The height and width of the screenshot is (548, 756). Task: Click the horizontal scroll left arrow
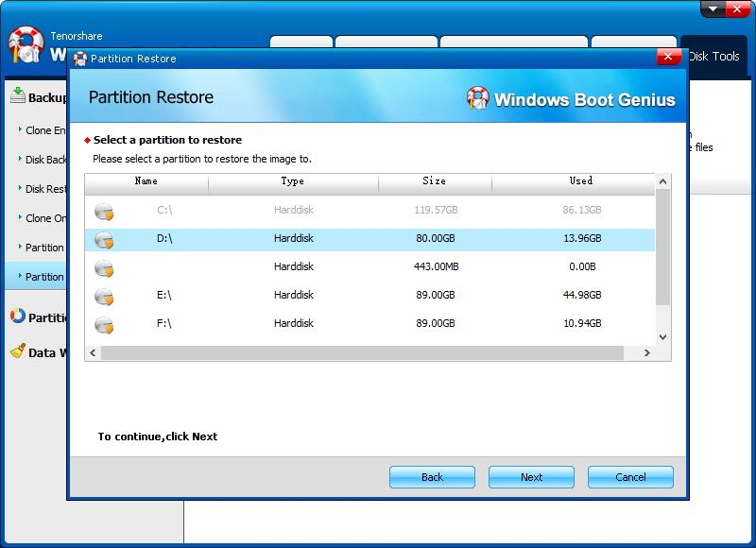coord(93,352)
